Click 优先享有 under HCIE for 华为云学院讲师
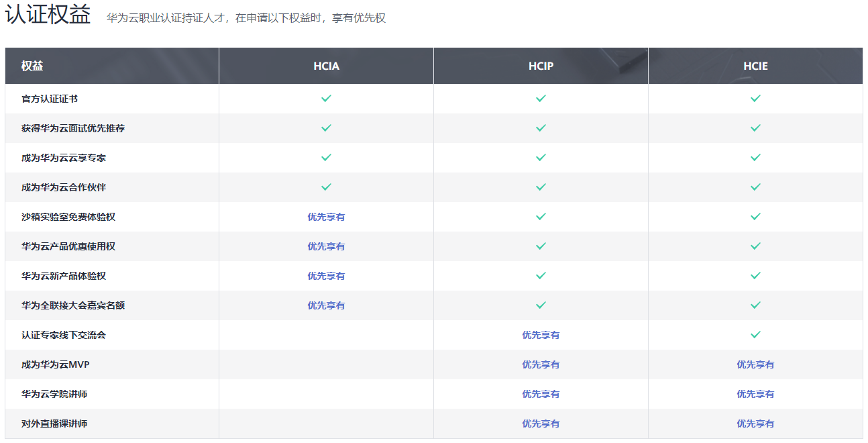868x443 pixels. pos(755,394)
